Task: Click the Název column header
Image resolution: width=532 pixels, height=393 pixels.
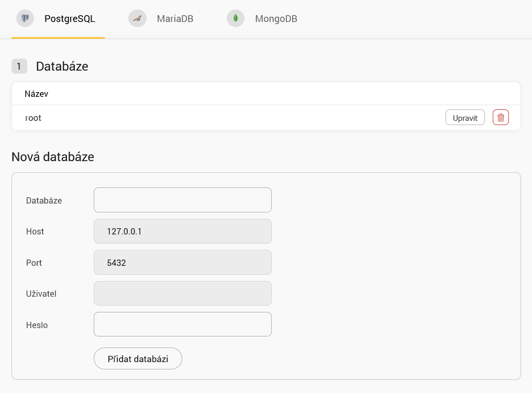Action: [36, 94]
